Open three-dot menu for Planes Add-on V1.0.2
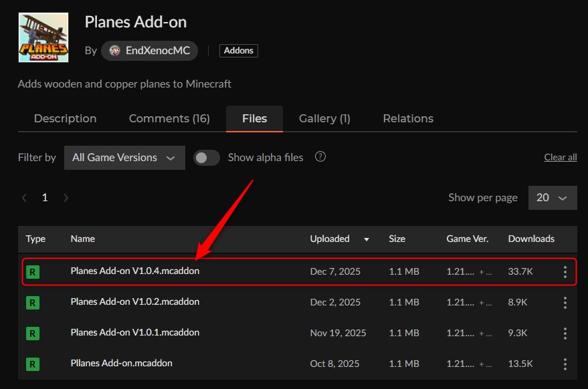 [565, 303]
